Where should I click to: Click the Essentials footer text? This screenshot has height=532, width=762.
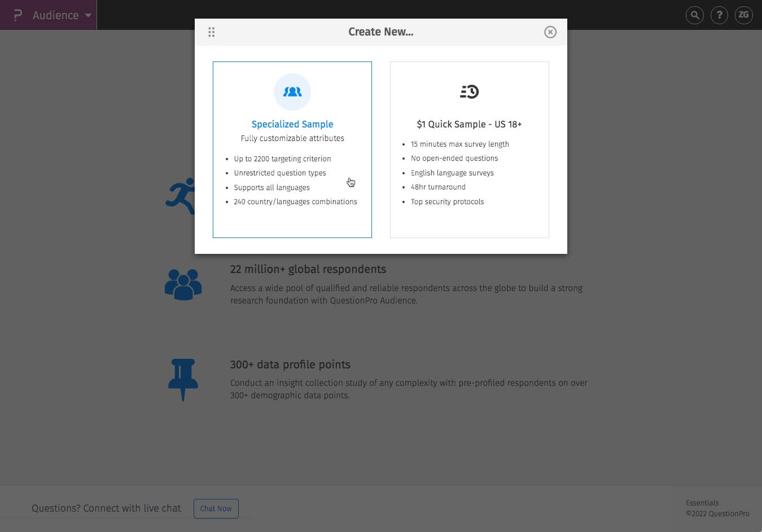pos(702,503)
